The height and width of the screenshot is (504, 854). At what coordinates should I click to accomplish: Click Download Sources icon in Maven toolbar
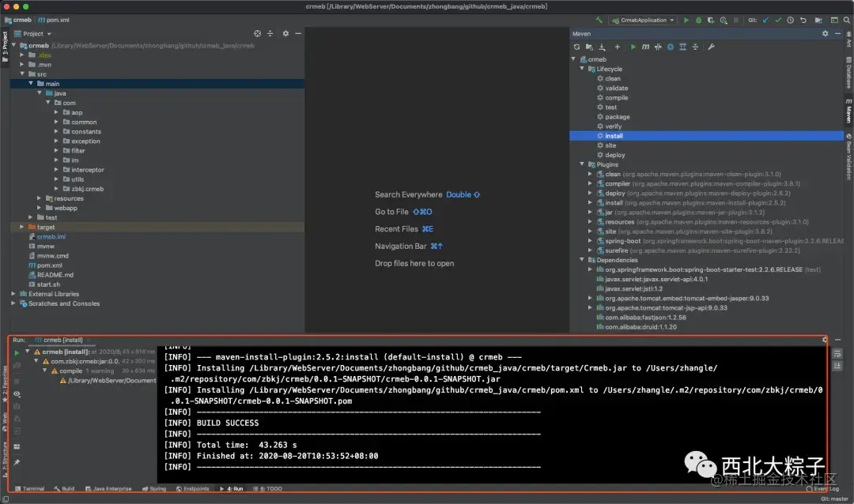point(602,47)
